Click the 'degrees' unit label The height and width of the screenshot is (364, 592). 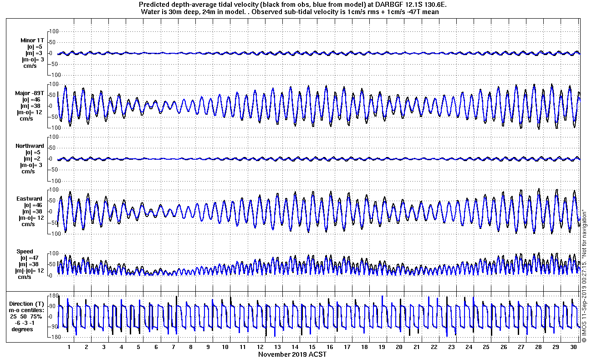tap(22, 329)
